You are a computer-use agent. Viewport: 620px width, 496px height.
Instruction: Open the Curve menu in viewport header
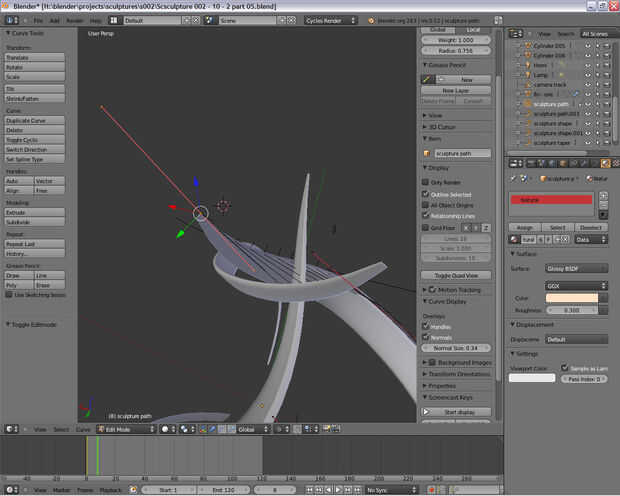(x=83, y=429)
